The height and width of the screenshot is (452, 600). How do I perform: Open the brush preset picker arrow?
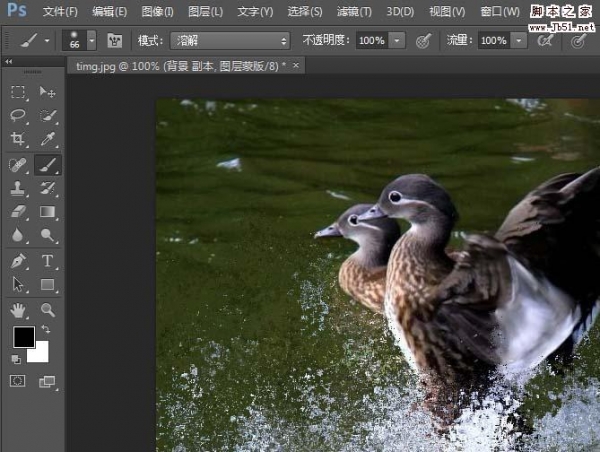point(92,41)
